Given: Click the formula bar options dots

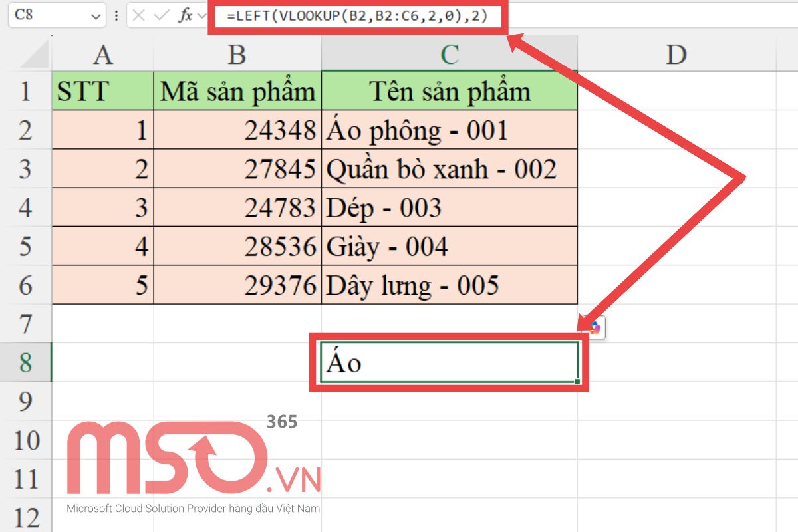Looking at the screenshot, I should click(x=117, y=15).
